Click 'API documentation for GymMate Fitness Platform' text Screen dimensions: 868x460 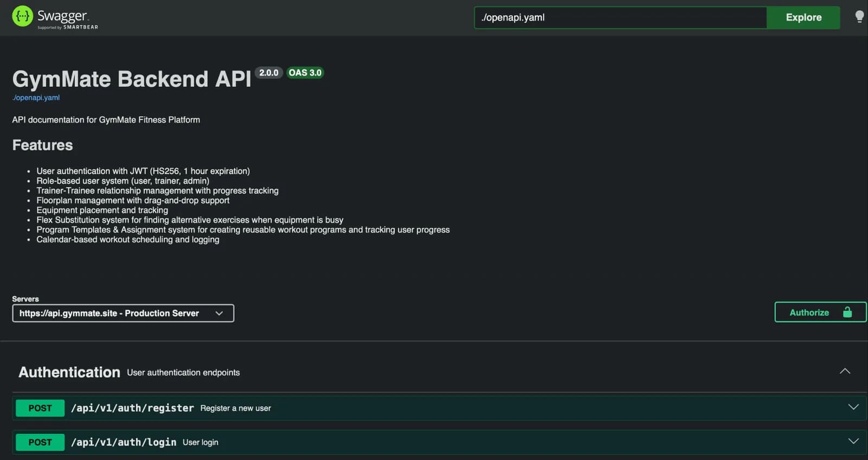(106, 120)
